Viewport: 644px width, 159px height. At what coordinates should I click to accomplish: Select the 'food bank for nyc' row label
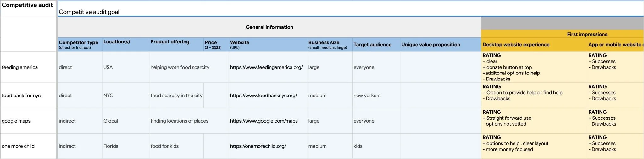[x=28, y=96]
